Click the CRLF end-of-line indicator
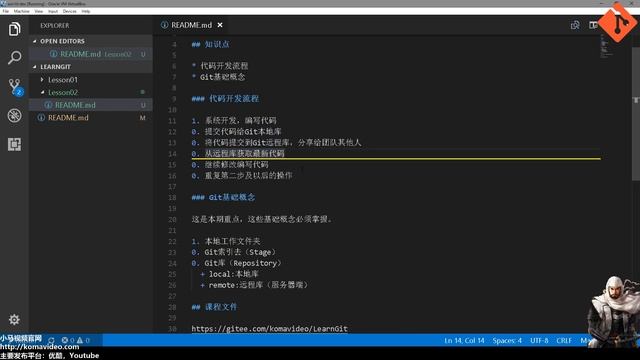This screenshot has height=360, width=640. (x=564, y=340)
